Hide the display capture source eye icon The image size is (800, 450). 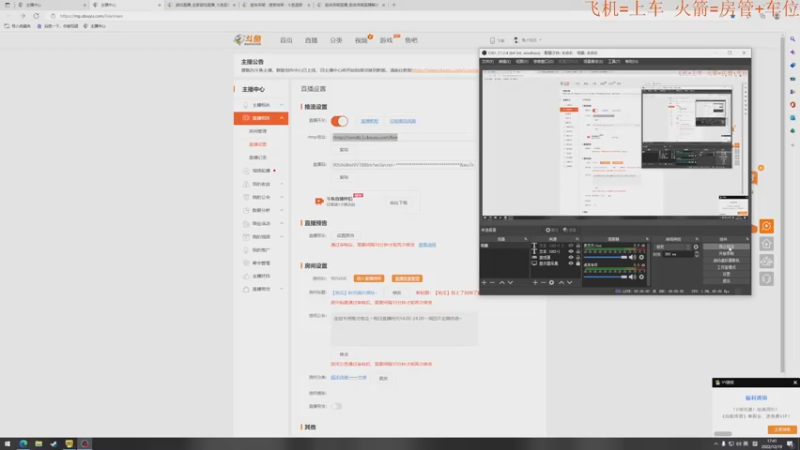(x=570, y=264)
